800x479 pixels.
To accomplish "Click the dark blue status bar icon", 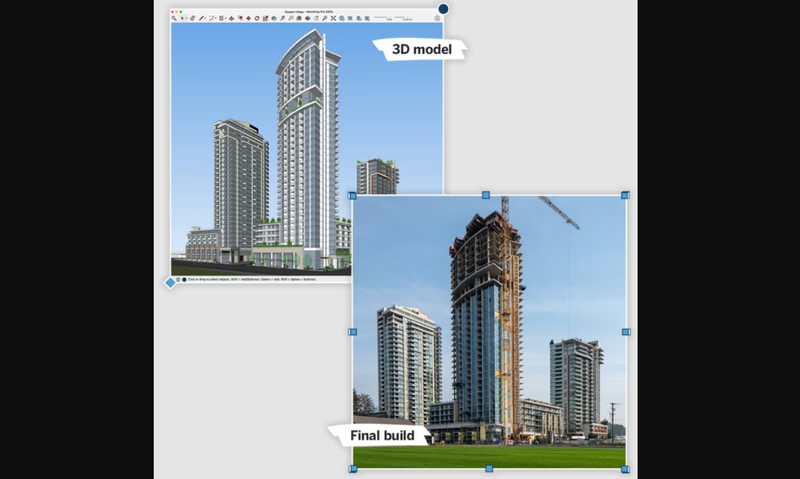I will point(184,280).
